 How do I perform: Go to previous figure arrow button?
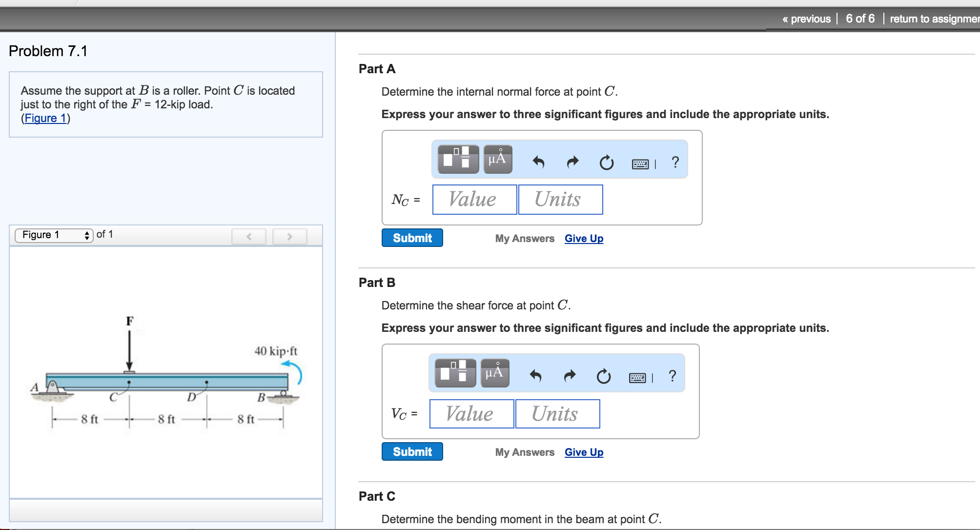249,237
